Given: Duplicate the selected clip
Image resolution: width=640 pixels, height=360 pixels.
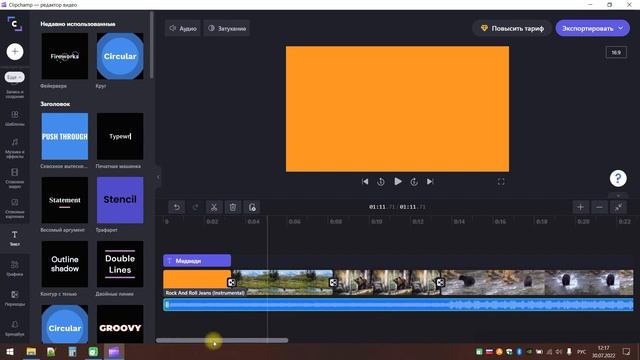Looking at the screenshot, I should click(252, 207).
